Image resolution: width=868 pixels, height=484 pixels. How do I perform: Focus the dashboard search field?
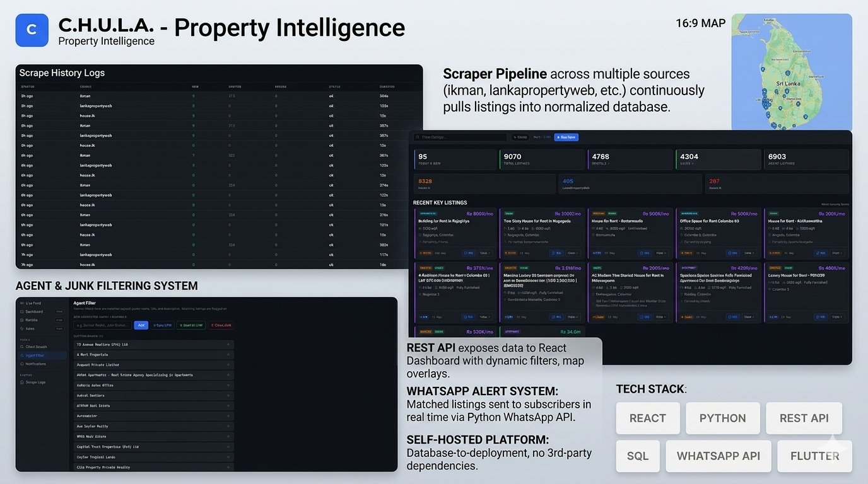pos(460,137)
